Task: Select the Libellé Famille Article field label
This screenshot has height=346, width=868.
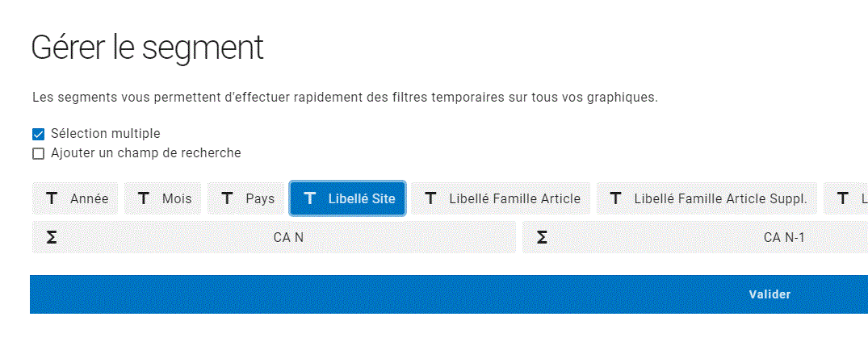Action: (x=514, y=198)
